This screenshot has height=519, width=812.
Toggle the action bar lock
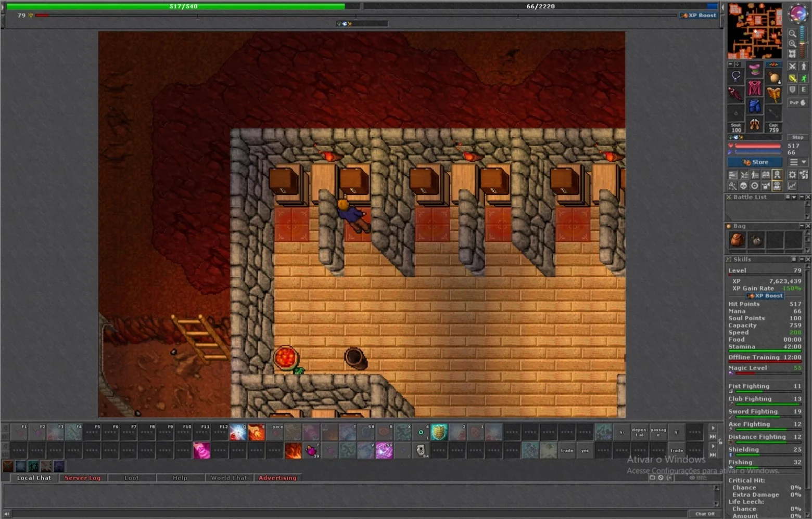[x=720, y=442]
